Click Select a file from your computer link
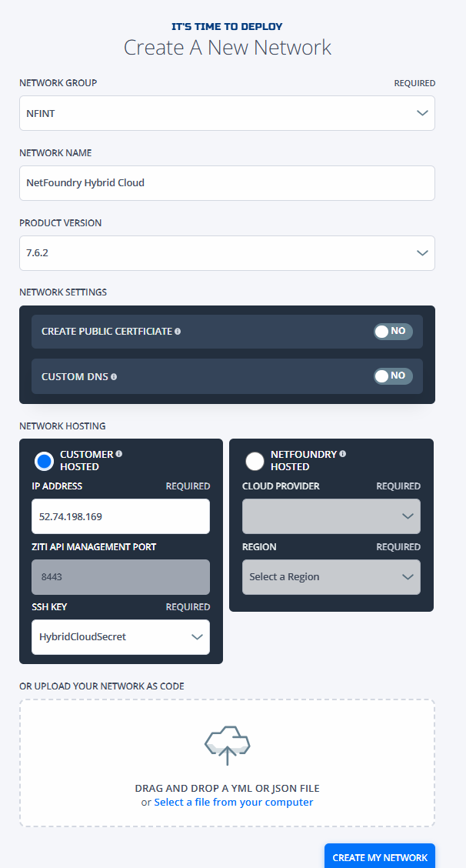 [x=234, y=802]
